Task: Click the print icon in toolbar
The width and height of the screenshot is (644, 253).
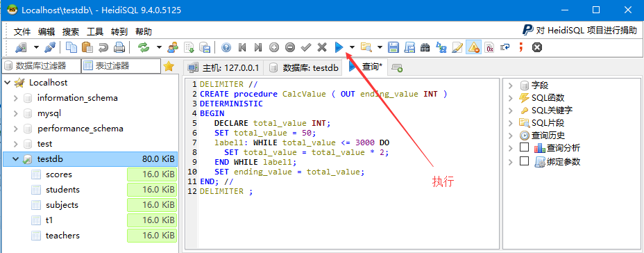Action: tap(119, 47)
